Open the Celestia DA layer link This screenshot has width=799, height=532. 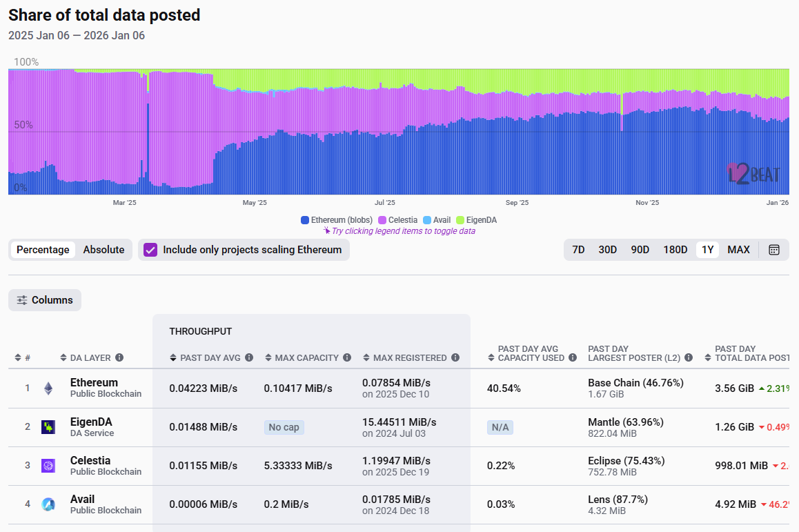pyautogui.click(x=90, y=460)
